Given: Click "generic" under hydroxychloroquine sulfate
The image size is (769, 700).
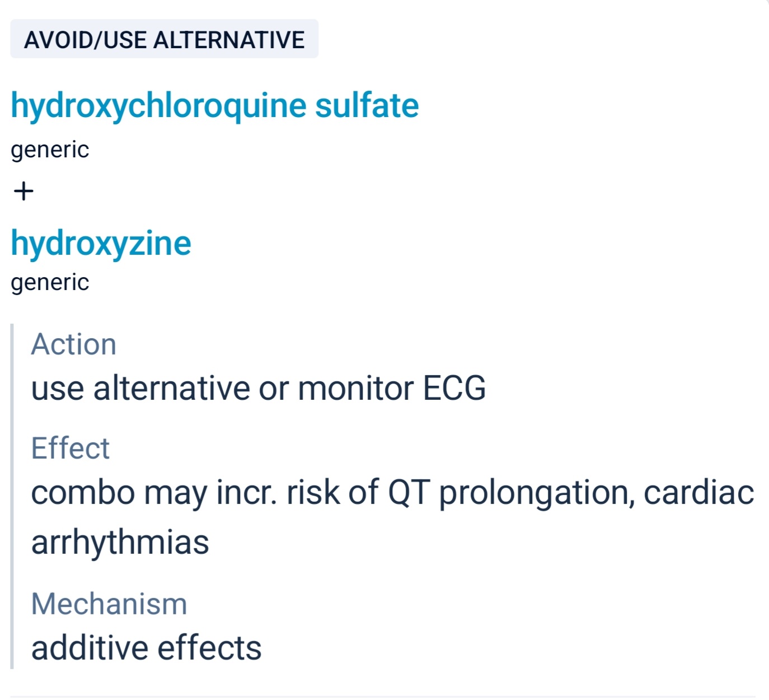Looking at the screenshot, I should pos(50,150).
